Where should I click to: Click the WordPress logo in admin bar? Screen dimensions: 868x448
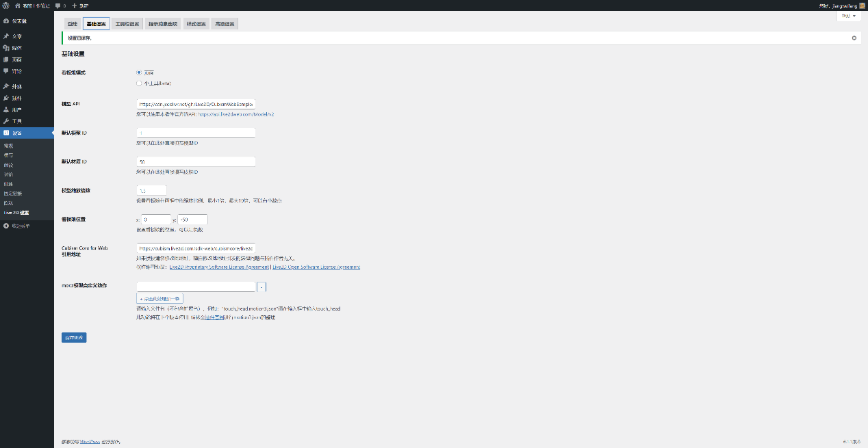click(5, 5)
